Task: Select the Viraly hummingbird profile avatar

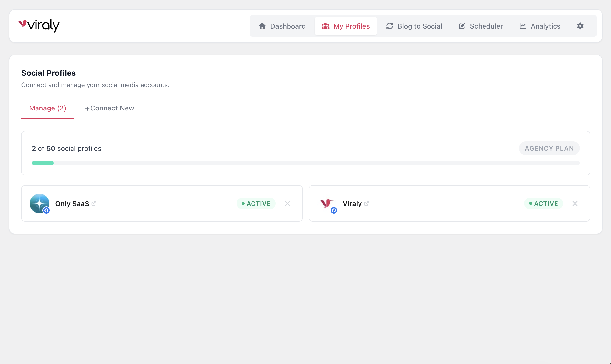Action: pyautogui.click(x=327, y=203)
